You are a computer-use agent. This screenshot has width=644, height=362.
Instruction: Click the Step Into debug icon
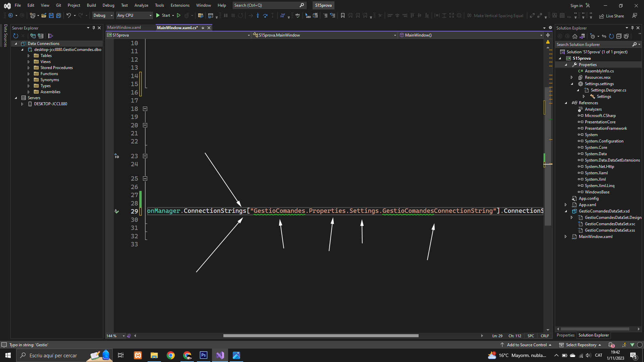tap(258, 15)
